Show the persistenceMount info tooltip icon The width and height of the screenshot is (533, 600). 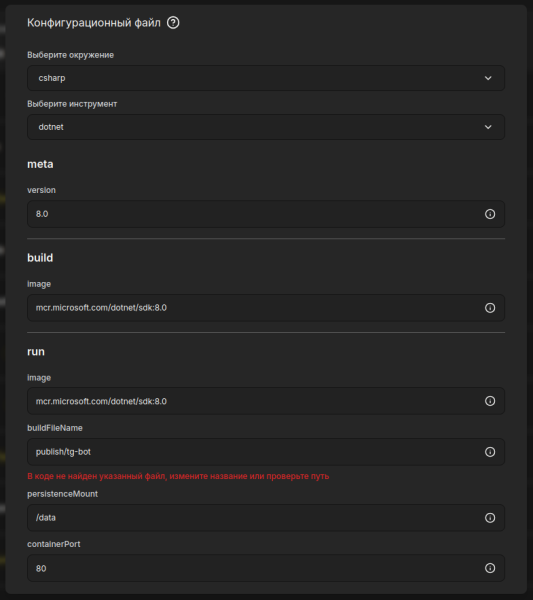(x=490, y=518)
